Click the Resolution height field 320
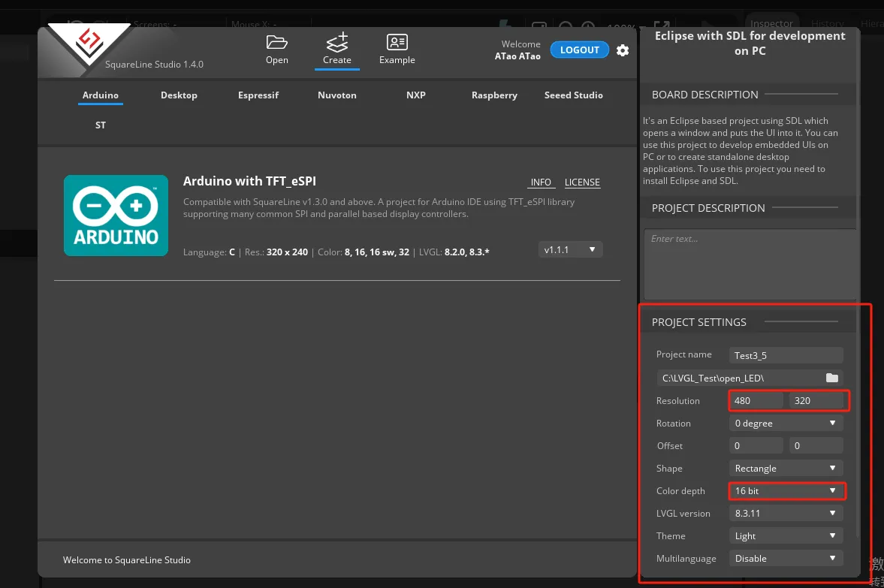Image resolution: width=884 pixels, height=588 pixels. 816,401
